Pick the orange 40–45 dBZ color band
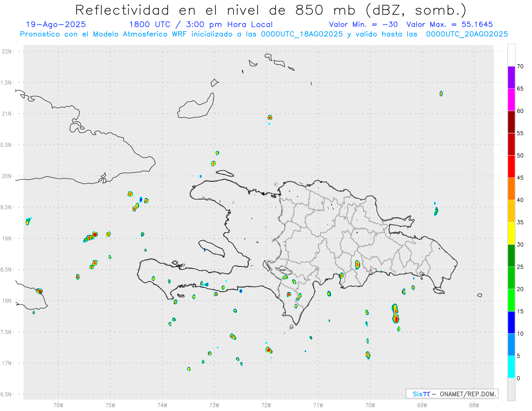 [511, 189]
